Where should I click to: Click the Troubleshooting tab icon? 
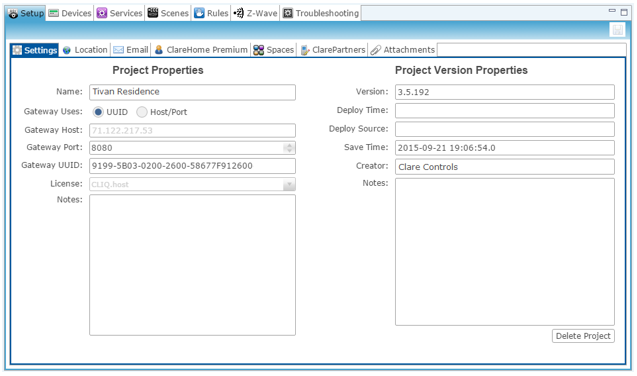coord(288,13)
